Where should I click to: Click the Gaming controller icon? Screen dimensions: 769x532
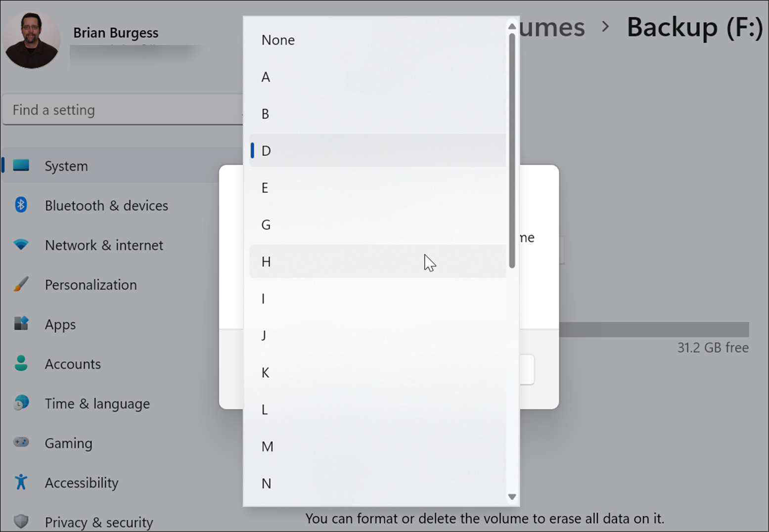(x=21, y=442)
